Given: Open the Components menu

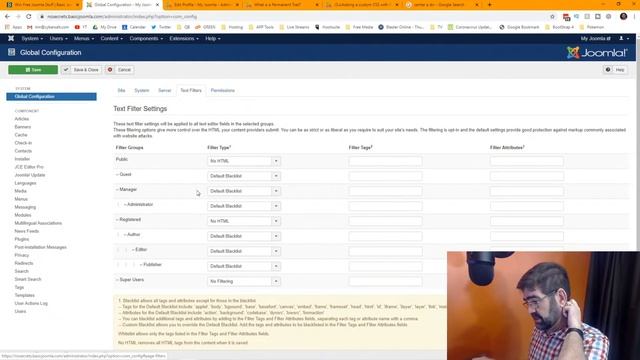Looking at the screenshot, I should (x=146, y=38).
